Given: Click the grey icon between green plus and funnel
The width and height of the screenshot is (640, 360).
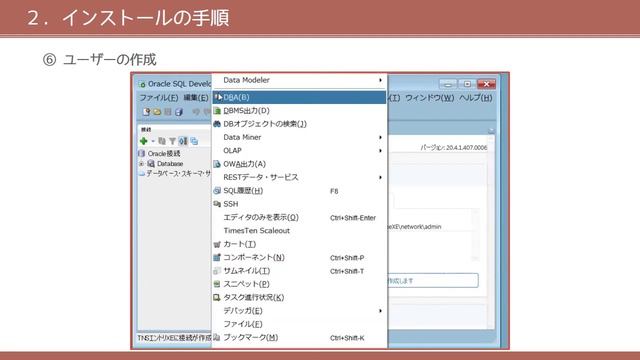Looking at the screenshot, I should 162,141.
